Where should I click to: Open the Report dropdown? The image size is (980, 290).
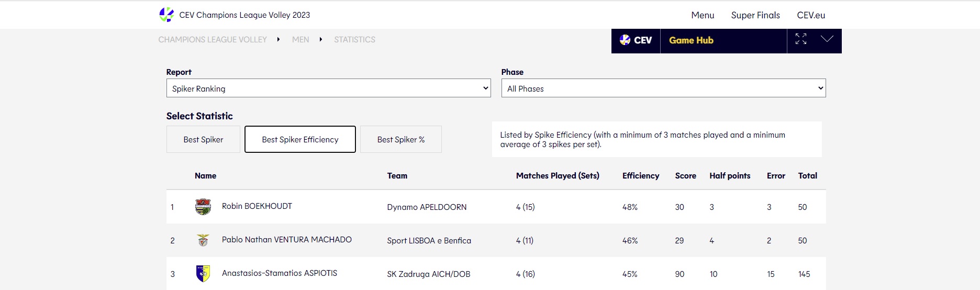click(328, 88)
